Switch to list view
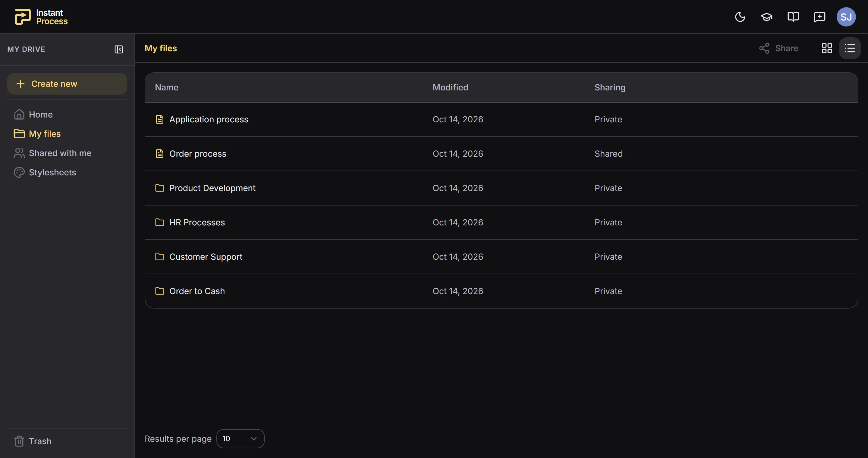This screenshot has width=868, height=458. 850,48
